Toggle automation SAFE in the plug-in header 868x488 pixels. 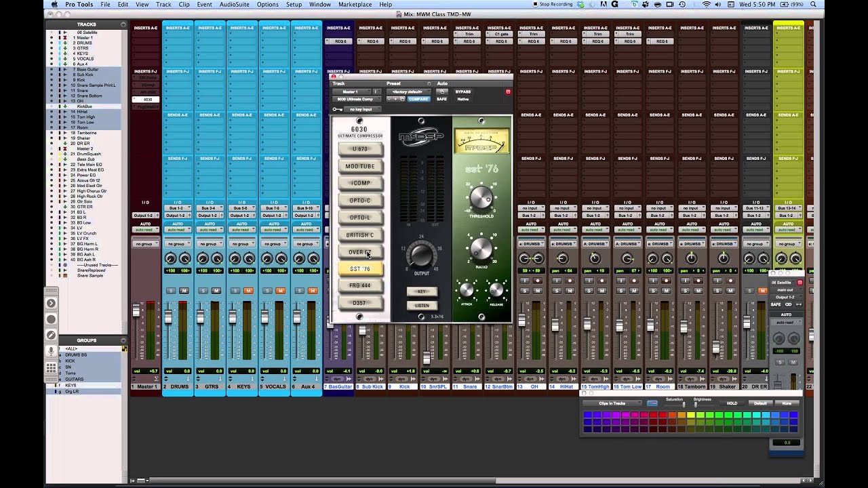tap(441, 99)
